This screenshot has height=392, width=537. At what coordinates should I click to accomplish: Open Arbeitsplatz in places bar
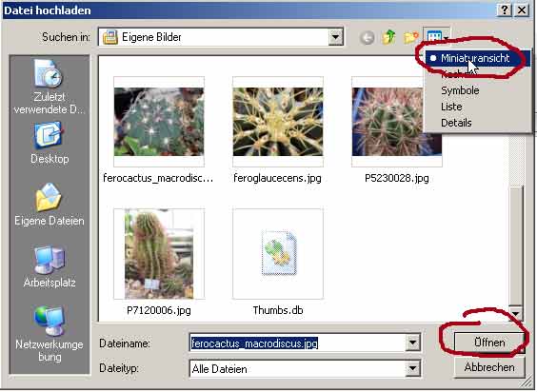pyautogui.click(x=49, y=266)
